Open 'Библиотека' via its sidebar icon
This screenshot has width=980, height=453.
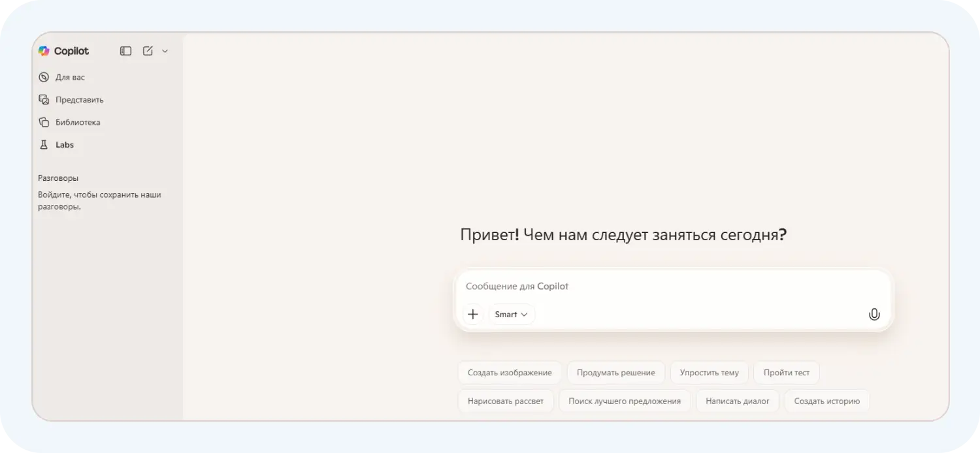(x=43, y=122)
